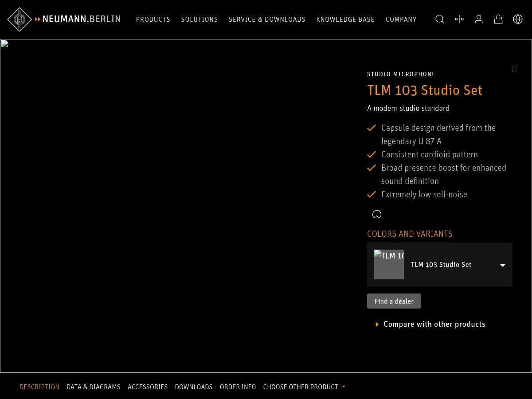Open the Accessories section

pos(148,387)
